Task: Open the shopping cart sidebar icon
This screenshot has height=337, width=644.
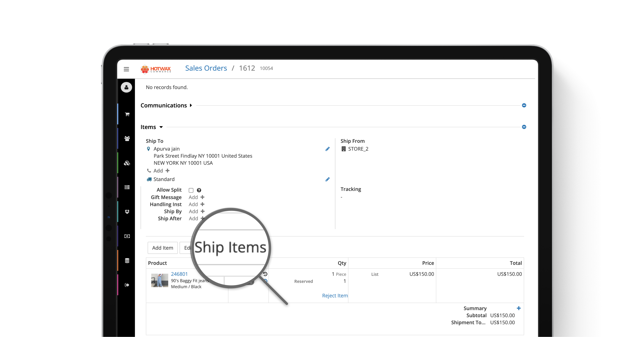Action: click(127, 114)
